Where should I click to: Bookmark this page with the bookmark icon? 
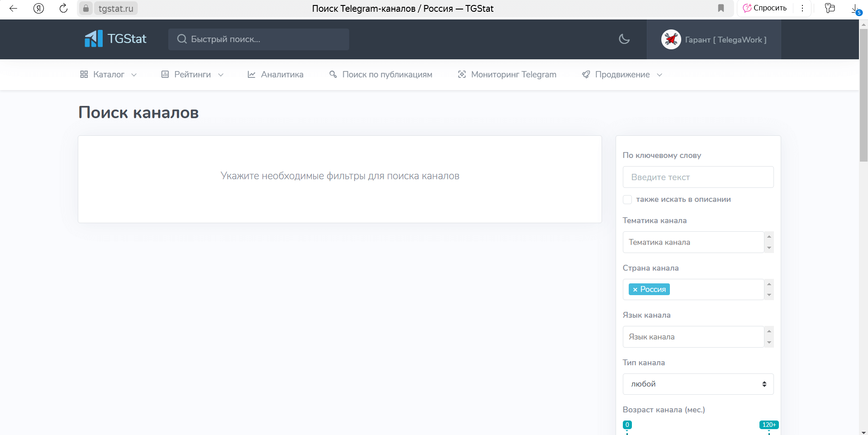[721, 8]
